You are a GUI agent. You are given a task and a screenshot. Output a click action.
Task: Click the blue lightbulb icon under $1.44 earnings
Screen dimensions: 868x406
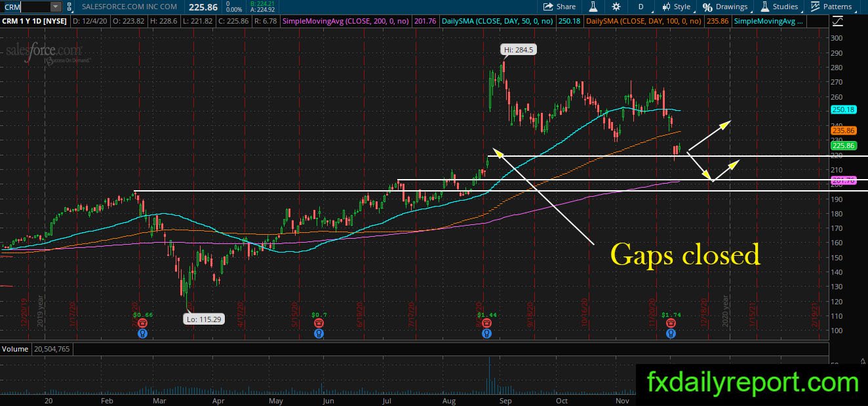486,333
